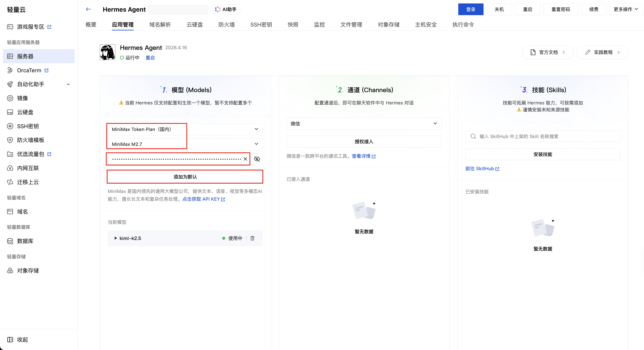Click the 重启 button in top bar

(528, 9)
